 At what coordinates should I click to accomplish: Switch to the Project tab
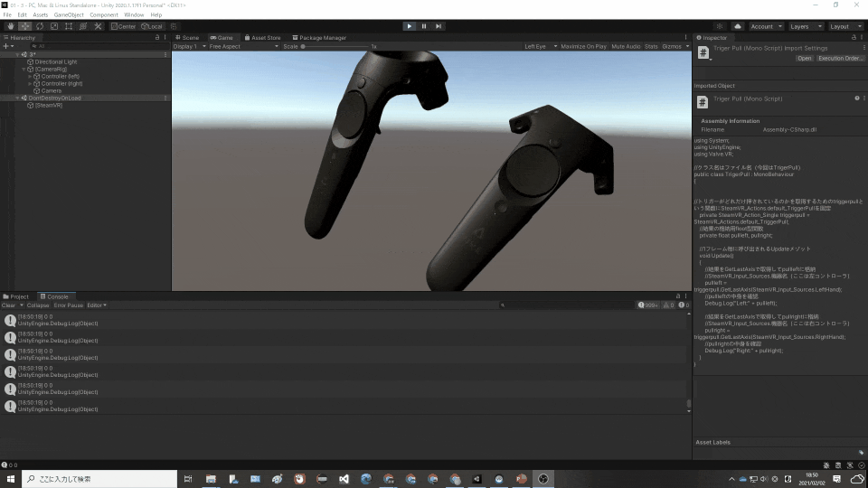pos(16,296)
